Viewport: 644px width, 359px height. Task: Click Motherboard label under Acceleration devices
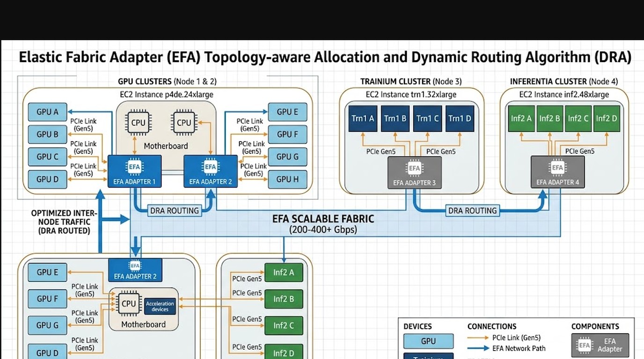pyautogui.click(x=143, y=324)
